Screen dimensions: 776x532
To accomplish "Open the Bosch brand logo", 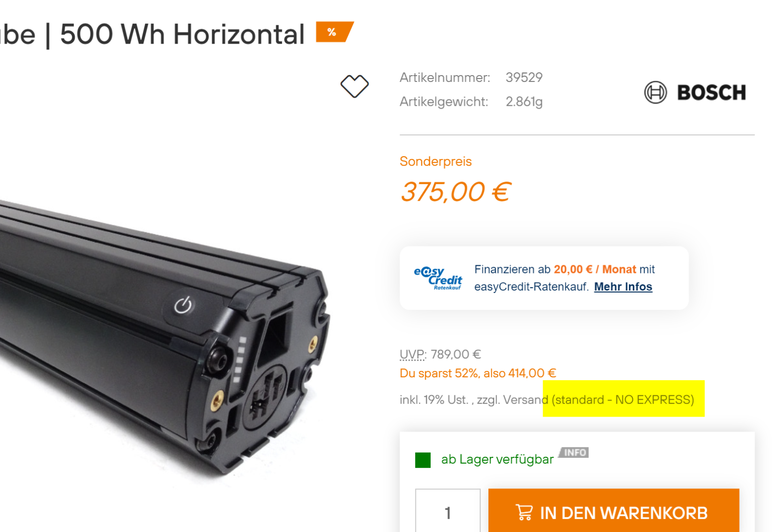I will tap(695, 92).
